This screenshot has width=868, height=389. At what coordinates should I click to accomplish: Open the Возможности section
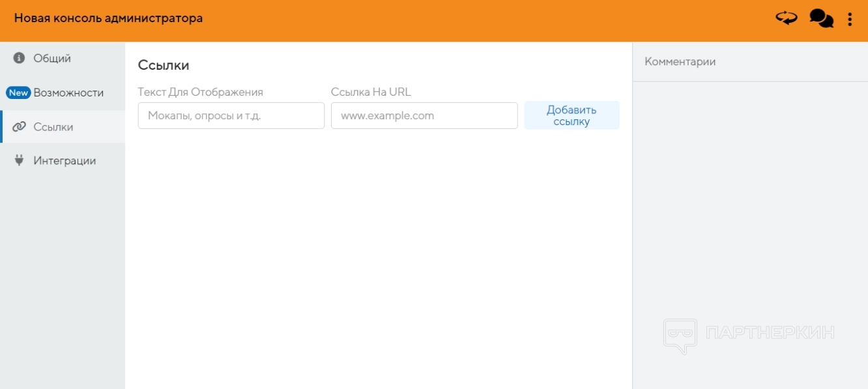click(63, 93)
